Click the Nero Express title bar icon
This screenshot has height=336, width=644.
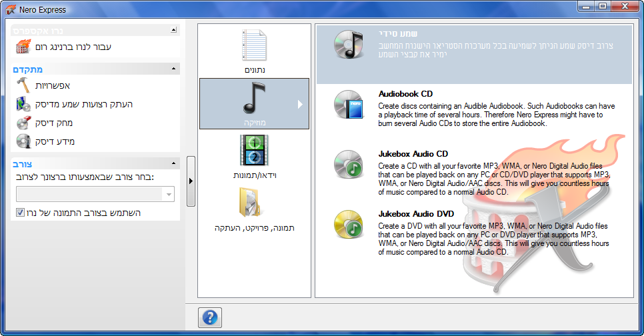(11, 9)
